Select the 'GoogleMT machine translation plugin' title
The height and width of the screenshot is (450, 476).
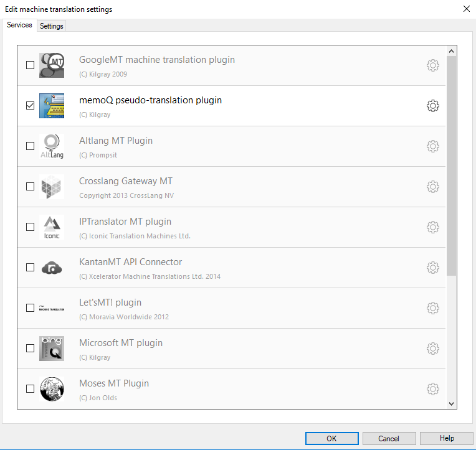pos(157,60)
